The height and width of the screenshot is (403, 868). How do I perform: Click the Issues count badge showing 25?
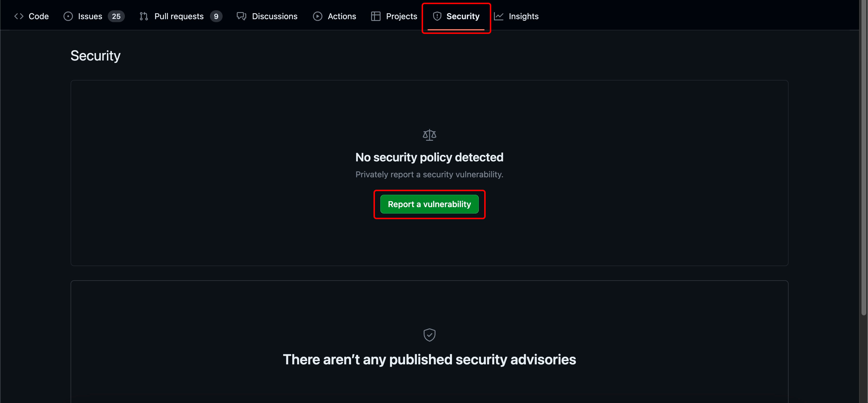click(x=116, y=16)
